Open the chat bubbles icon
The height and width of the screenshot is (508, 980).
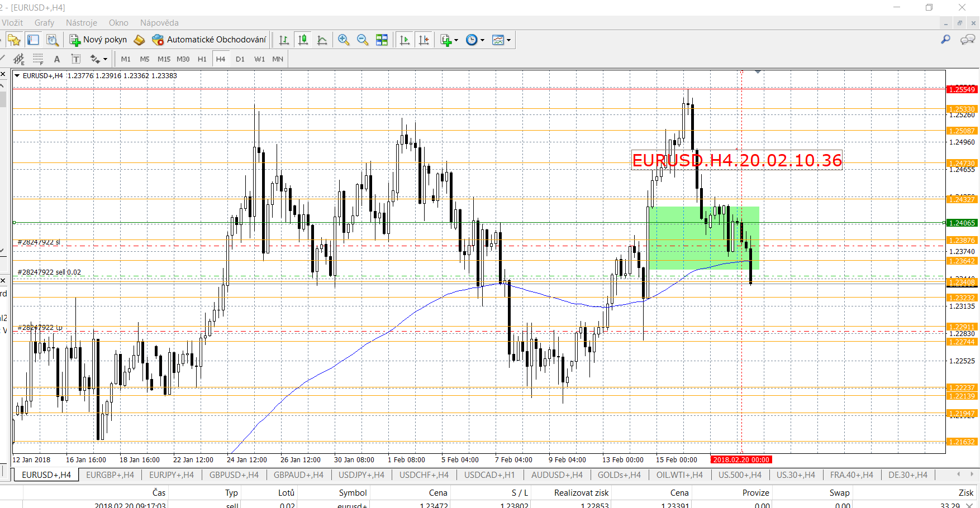[x=967, y=40]
